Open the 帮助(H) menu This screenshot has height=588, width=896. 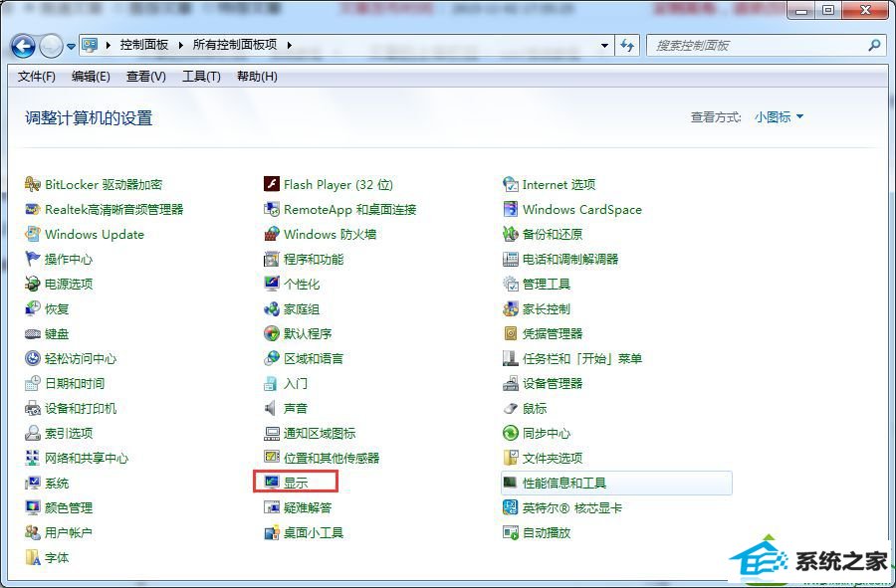click(257, 76)
